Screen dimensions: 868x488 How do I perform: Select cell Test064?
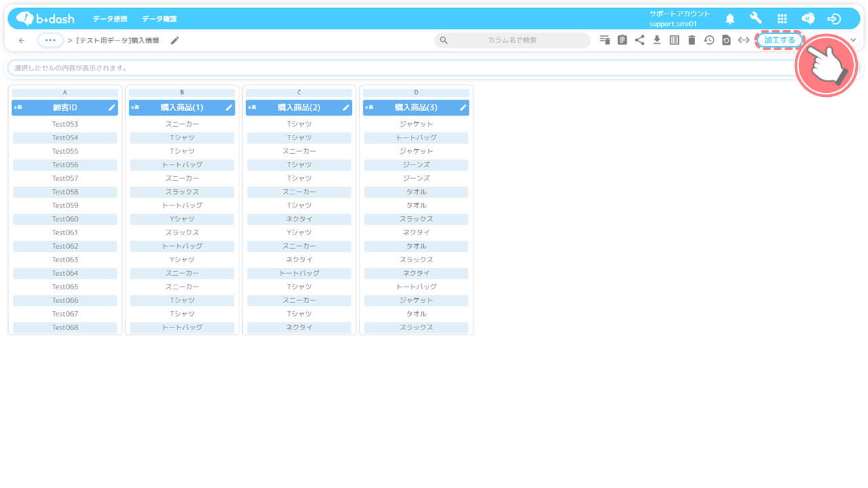65,273
